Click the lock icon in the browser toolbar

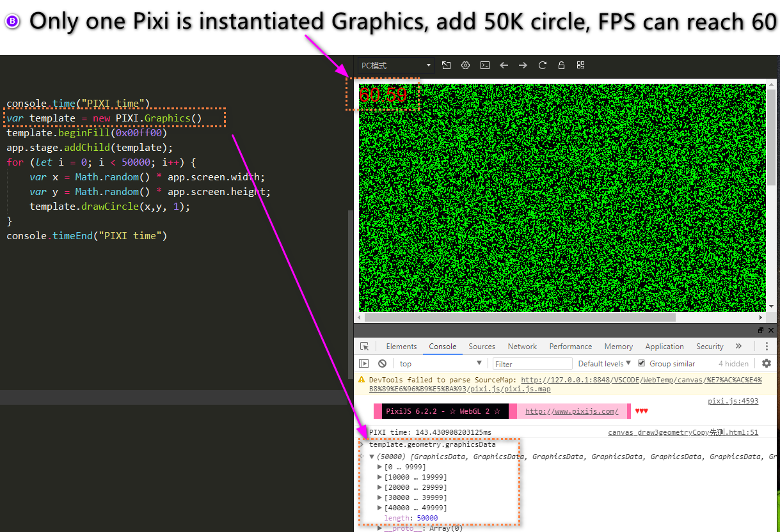coord(561,65)
